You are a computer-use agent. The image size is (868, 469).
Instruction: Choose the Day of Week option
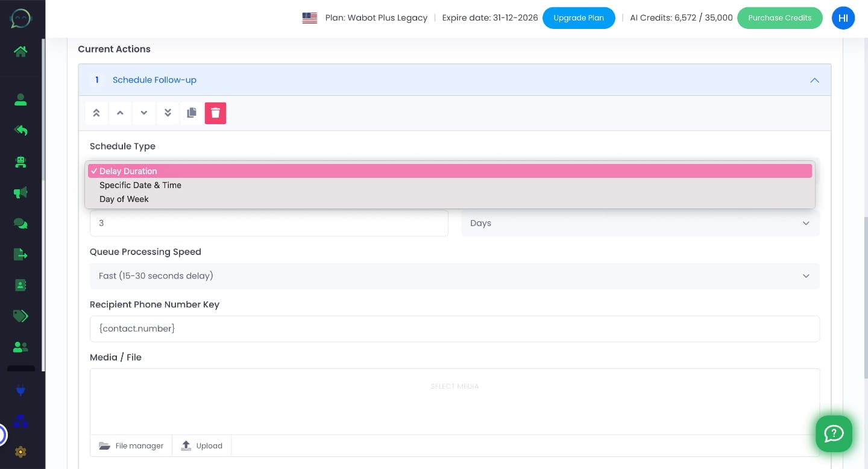tap(124, 199)
